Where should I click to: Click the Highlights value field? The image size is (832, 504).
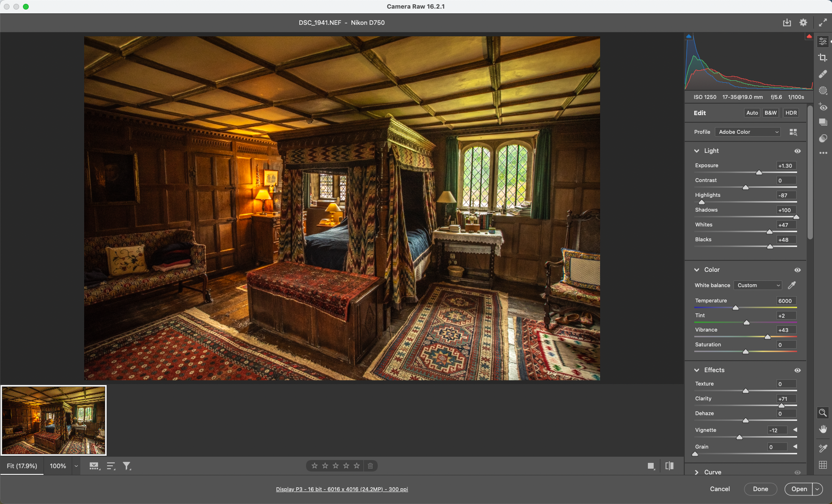click(x=786, y=195)
